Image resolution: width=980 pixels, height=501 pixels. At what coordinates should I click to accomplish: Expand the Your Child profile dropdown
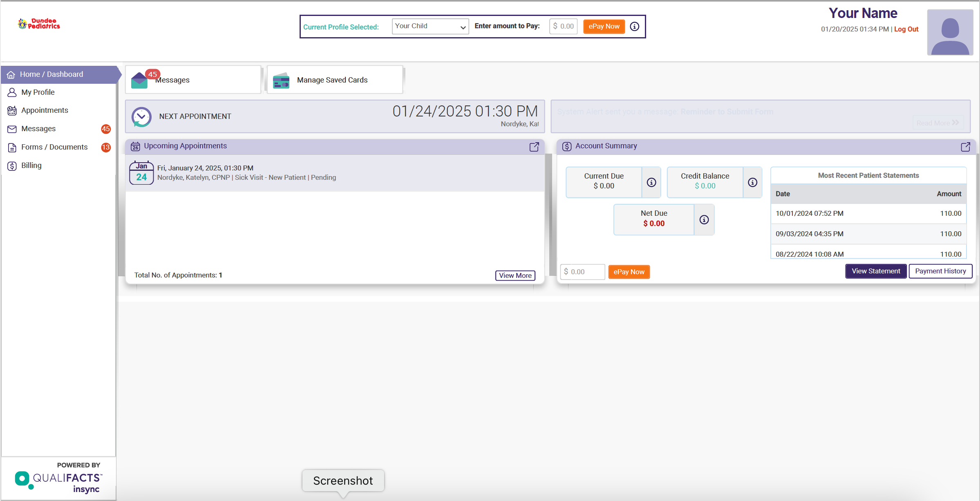point(430,27)
